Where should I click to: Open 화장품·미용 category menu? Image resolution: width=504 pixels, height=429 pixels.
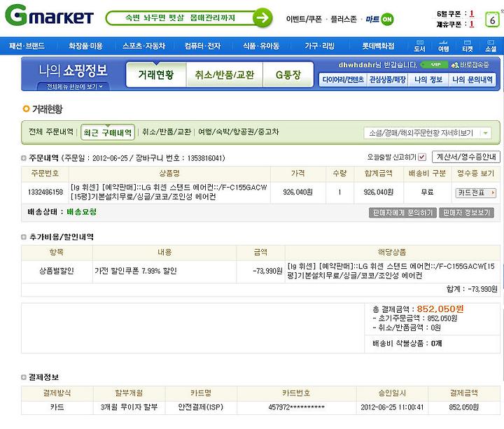coord(85,46)
